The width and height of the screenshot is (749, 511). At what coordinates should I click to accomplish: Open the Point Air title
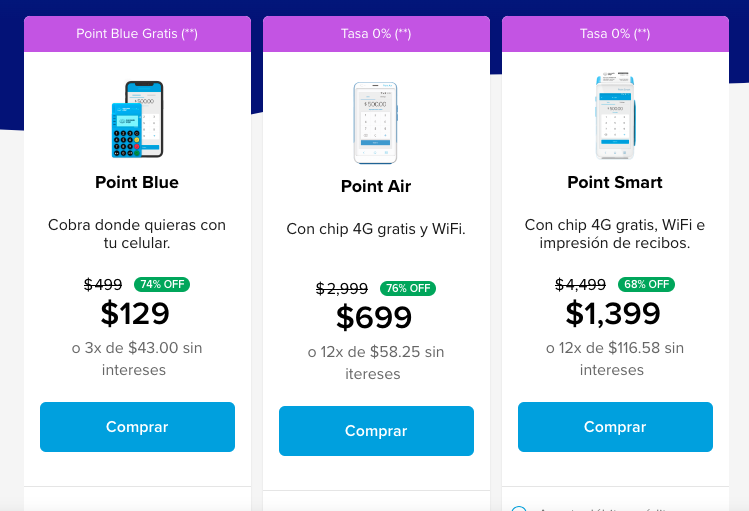pos(376,186)
